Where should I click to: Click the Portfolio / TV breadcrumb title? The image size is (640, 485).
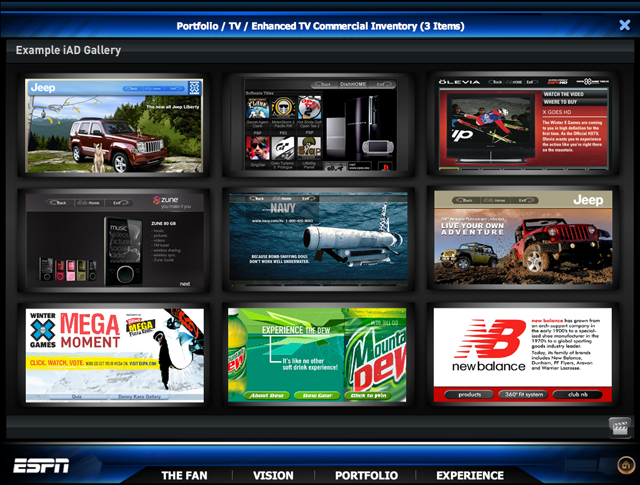pos(320,26)
